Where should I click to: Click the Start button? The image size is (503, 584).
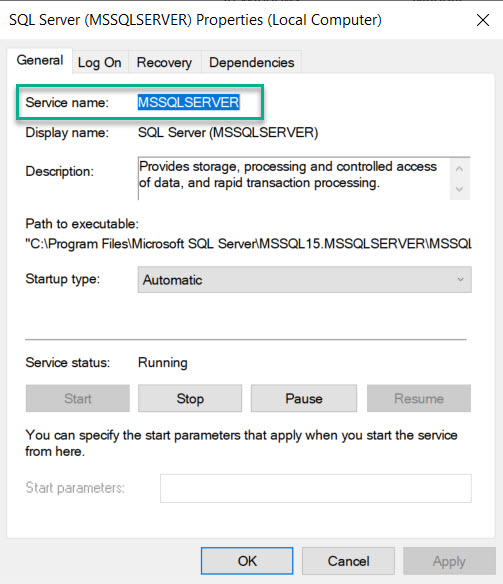tap(78, 399)
